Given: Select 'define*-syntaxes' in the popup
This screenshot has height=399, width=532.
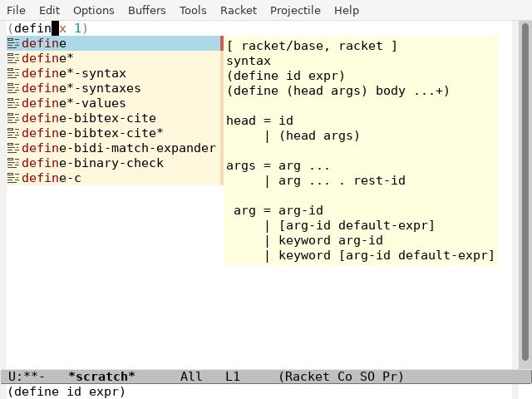Looking at the screenshot, I should click(x=113, y=88).
